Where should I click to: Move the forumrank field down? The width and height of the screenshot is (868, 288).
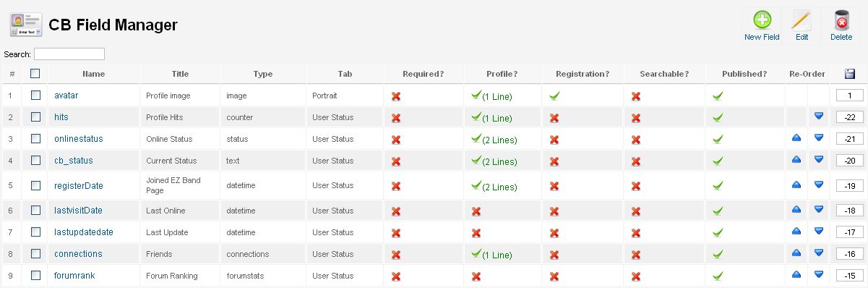click(819, 275)
